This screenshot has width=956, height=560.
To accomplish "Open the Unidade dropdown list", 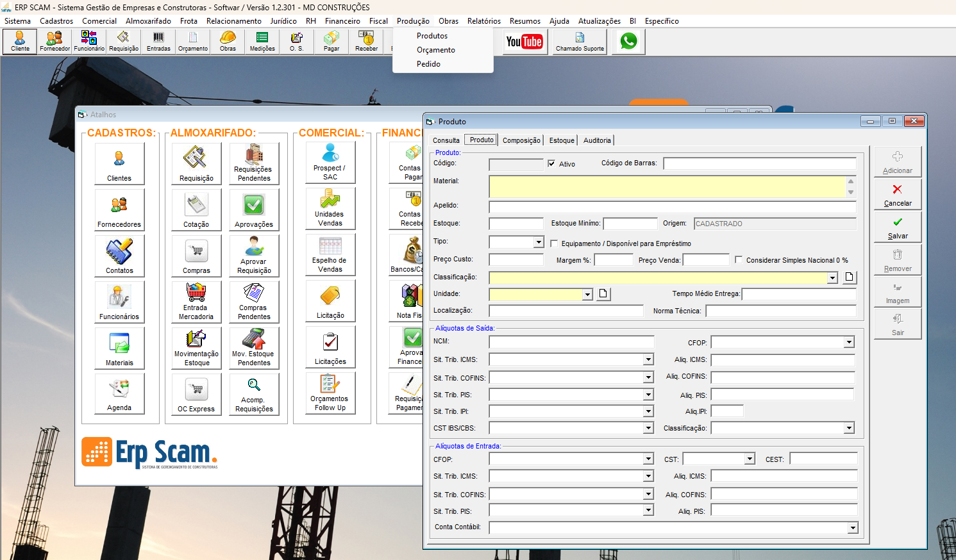I will click(x=587, y=294).
